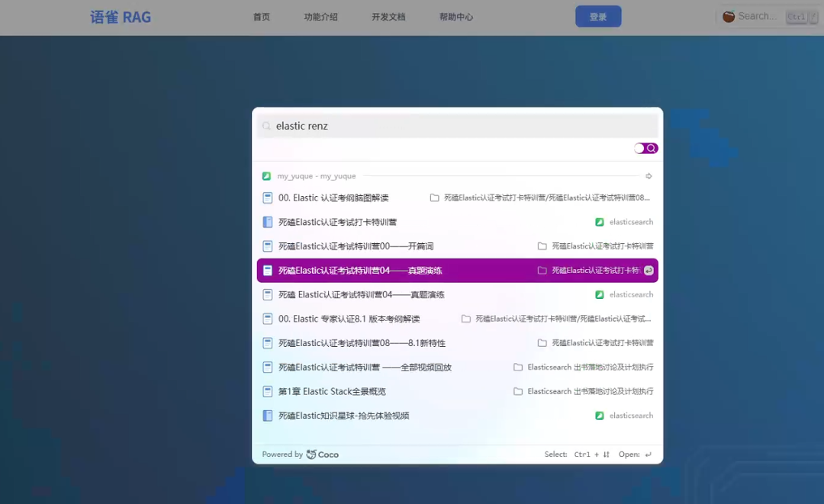Click the 'elastic renz' search input
824x504 pixels.
pyautogui.click(x=457, y=126)
